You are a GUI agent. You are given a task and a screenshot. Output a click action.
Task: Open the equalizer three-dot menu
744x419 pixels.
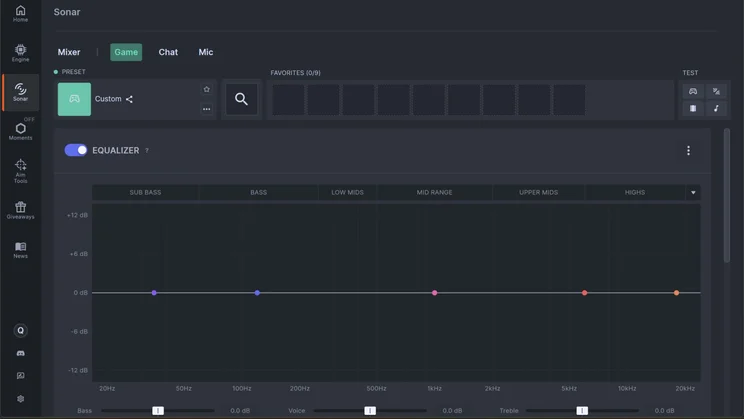click(x=688, y=150)
